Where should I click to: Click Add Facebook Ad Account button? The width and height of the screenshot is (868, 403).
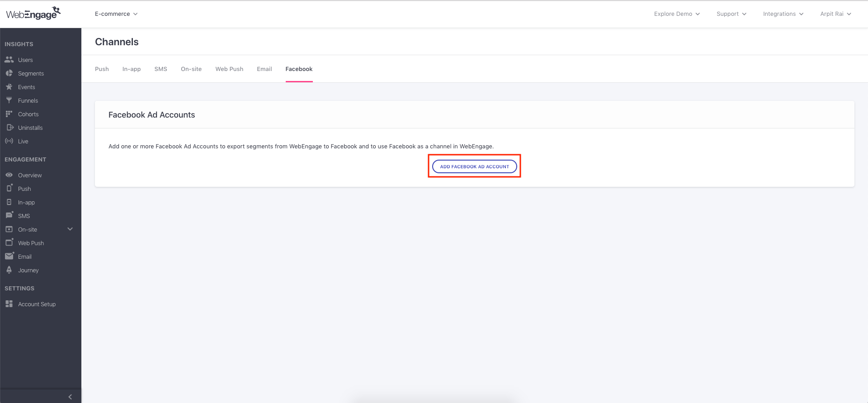475,166
